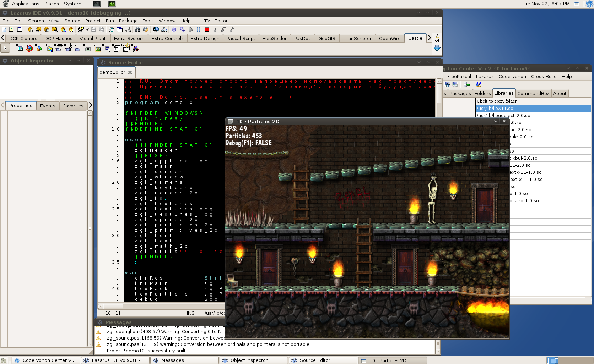Image resolution: width=594 pixels, height=364 pixels.
Task: Close the demo10.lpr editor tab
Action: point(130,72)
